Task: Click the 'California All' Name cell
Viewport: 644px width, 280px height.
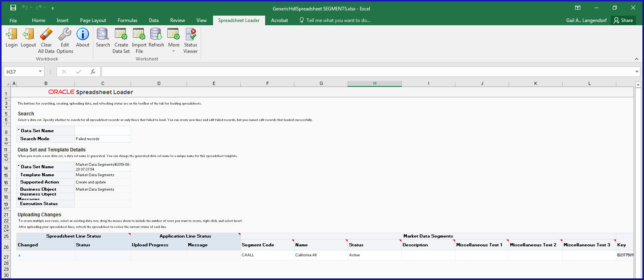Action: pos(321,255)
